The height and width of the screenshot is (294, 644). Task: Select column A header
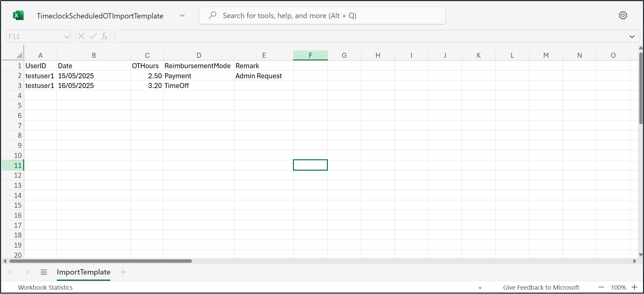40,55
